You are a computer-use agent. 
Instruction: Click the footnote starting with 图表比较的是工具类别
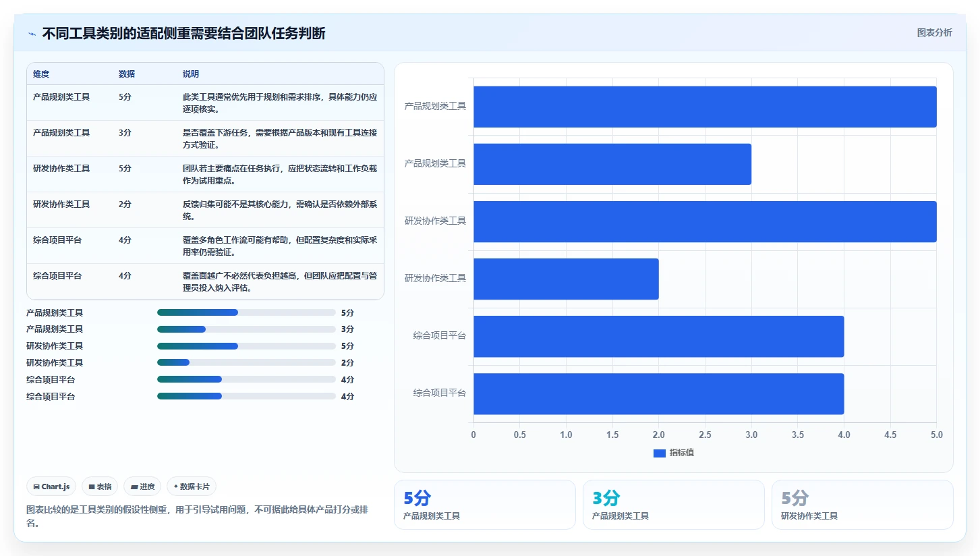[x=197, y=516]
